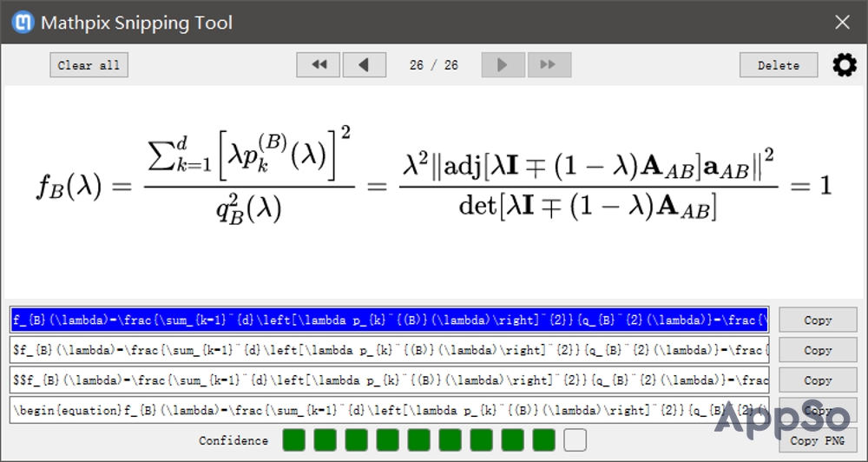Jump to first snip with double-left arrow
Screen dimensions: 868x462
(319, 65)
